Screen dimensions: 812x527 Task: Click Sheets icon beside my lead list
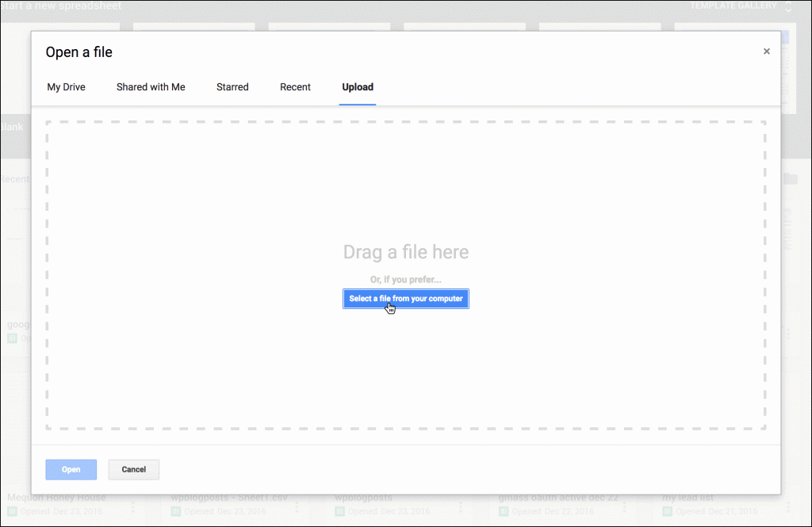tap(668, 512)
